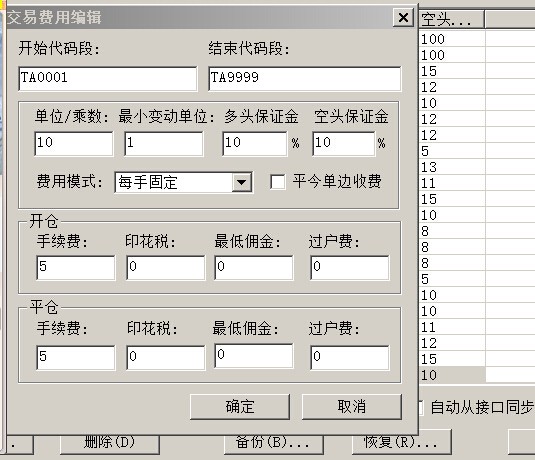This screenshot has height=460, width=535.
Task: Click the 空头保证金 percentage field
Action: (344, 144)
